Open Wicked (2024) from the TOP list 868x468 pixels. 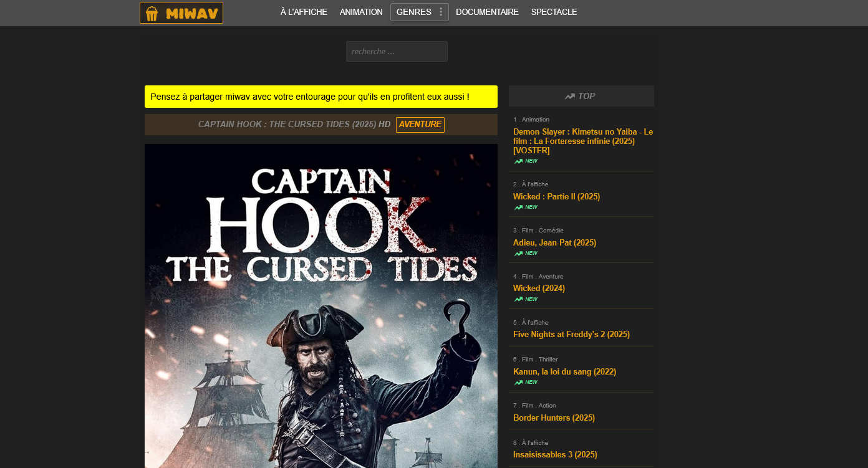pos(539,288)
